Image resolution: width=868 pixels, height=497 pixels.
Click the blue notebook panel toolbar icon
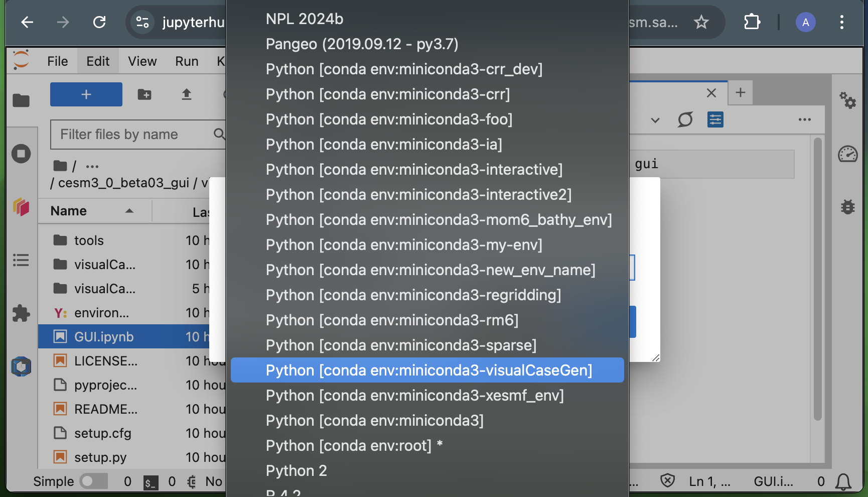coord(715,119)
